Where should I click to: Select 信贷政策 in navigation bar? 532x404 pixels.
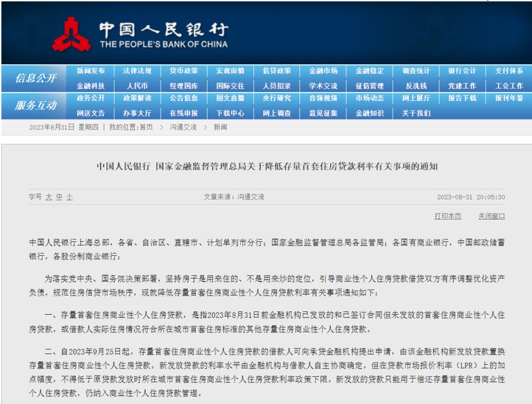pos(277,71)
